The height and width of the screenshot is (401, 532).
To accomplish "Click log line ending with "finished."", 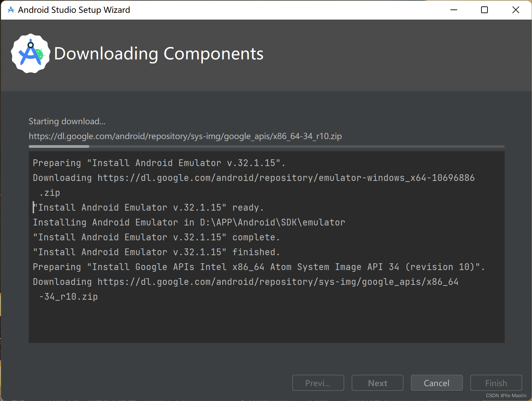I will (156, 252).
